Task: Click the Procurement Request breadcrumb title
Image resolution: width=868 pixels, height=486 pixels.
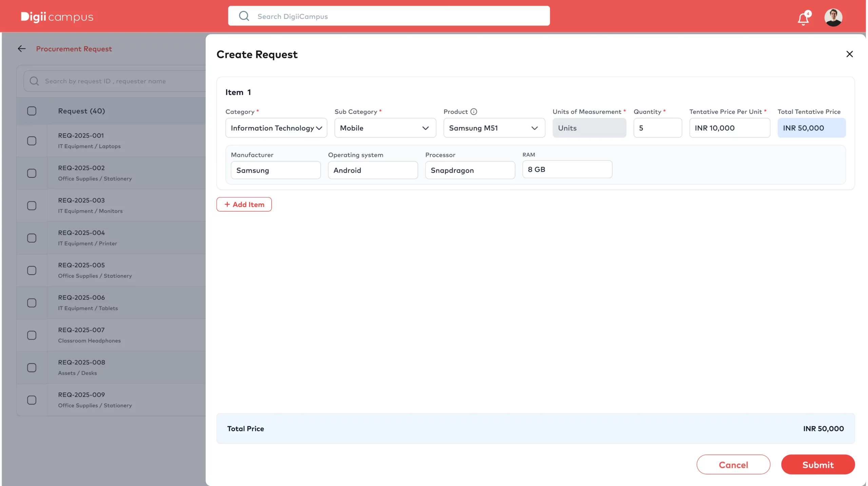Action: (74, 49)
